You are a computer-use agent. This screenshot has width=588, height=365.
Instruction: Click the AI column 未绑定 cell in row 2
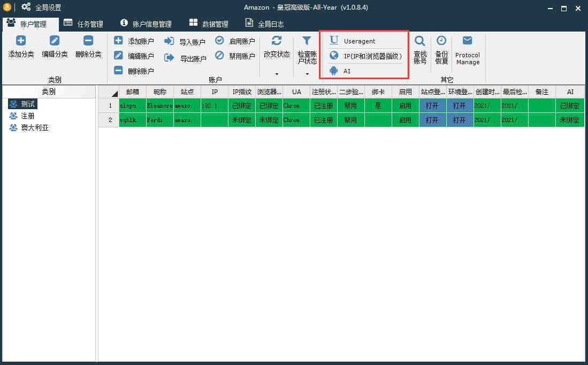[x=570, y=120]
